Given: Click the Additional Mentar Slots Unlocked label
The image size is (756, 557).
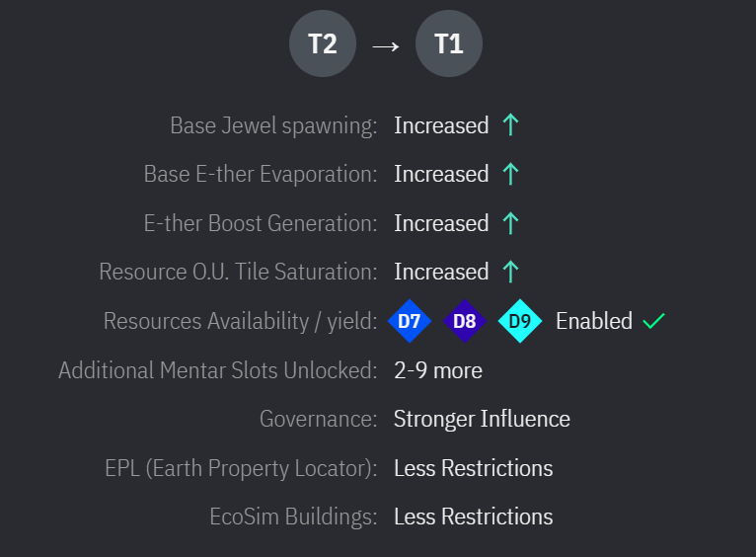Looking at the screenshot, I should coord(218,370).
